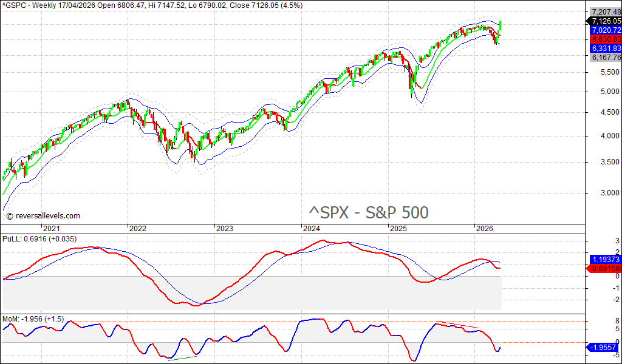Viewport: 622px width, 364px height.
Task: Click the gray 6,167.76 lower band label
Action: pyautogui.click(x=604, y=57)
